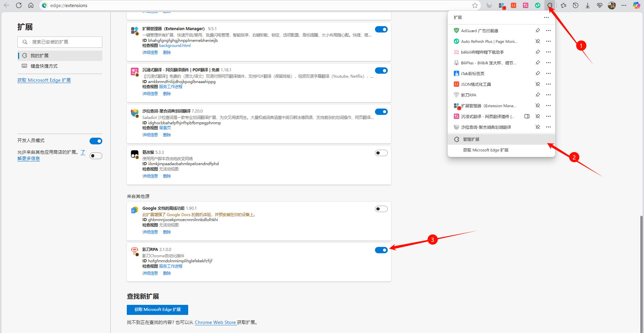This screenshot has width=644, height=333.
Task: Unpin 沙拉查词 from toolbar
Action: click(x=538, y=127)
